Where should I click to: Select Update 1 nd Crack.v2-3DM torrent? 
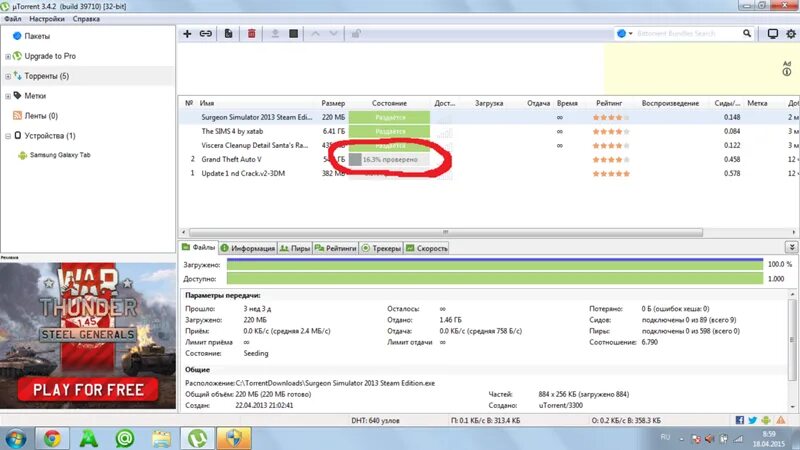pyautogui.click(x=243, y=173)
